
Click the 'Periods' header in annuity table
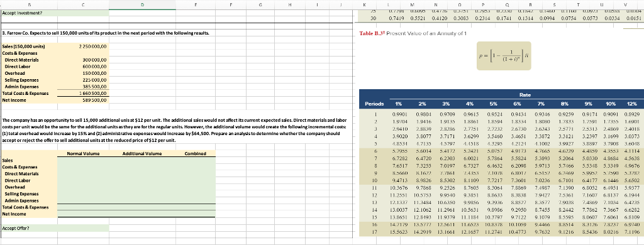374,104
